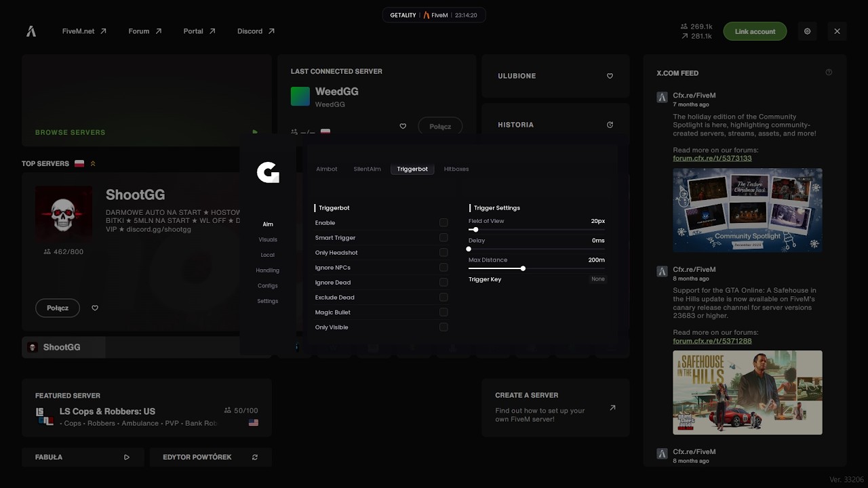868x488 pixels.
Task: Click Połącz for WeedGG
Action: pos(440,126)
